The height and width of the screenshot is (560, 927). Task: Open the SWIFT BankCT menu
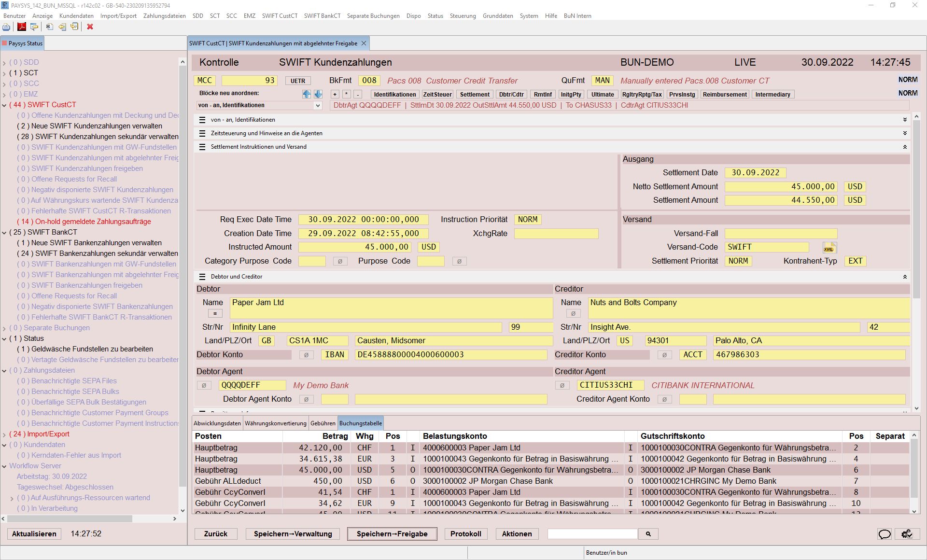pyautogui.click(x=322, y=15)
